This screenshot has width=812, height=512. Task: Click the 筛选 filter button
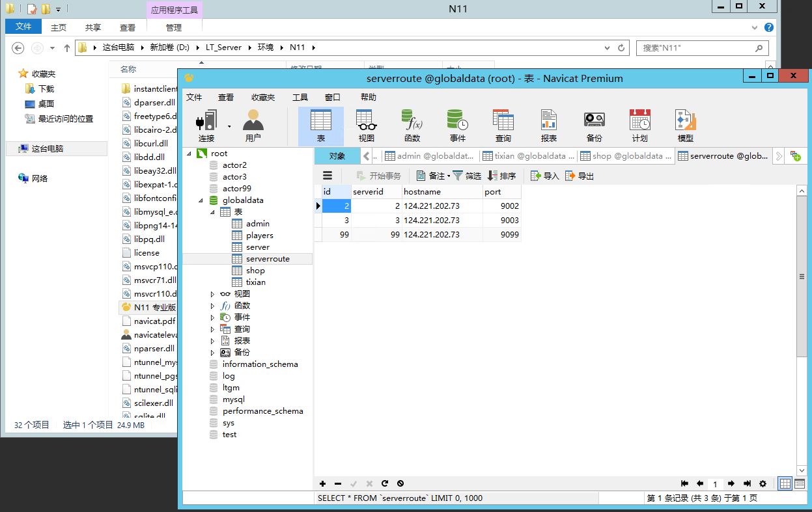tap(467, 176)
